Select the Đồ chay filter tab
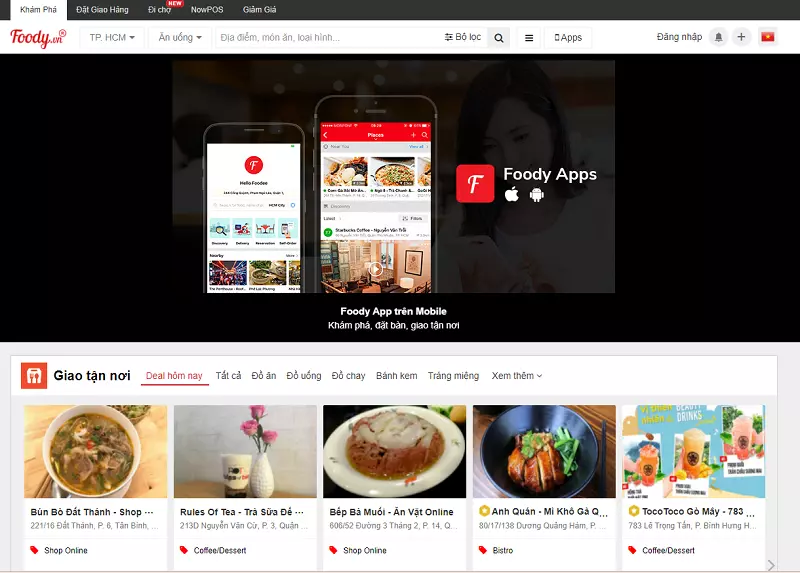The image size is (800, 573). click(348, 376)
